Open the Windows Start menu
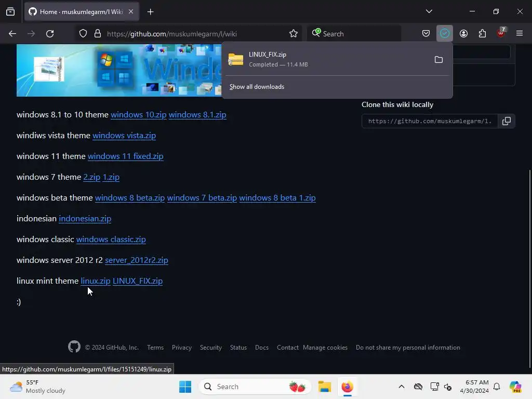Viewport: 532px width, 399px height. tap(185, 387)
